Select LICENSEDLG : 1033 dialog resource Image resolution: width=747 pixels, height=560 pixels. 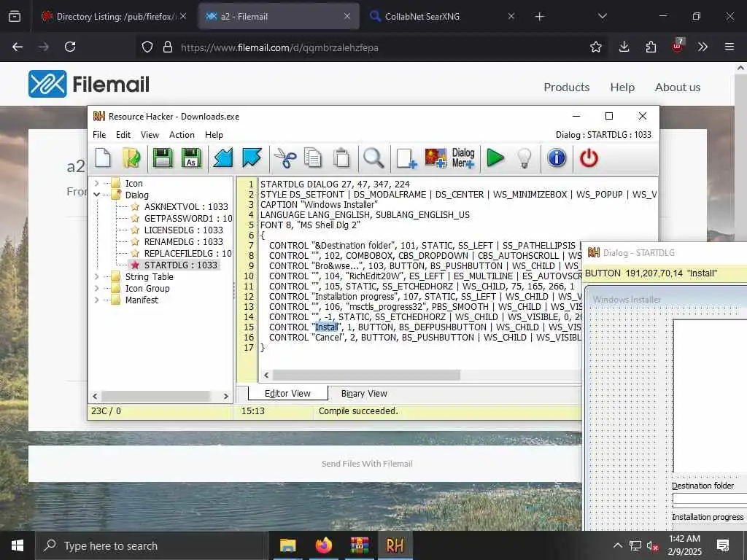click(183, 230)
